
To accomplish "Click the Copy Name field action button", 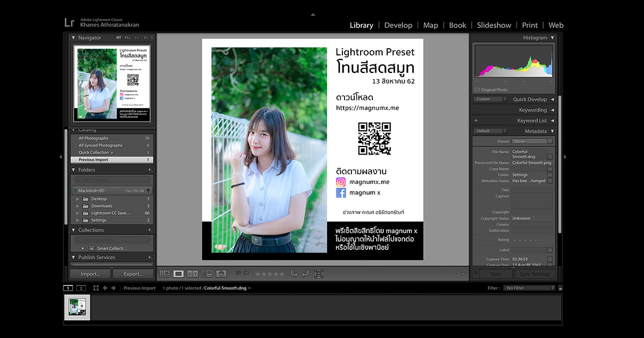I will (550, 169).
